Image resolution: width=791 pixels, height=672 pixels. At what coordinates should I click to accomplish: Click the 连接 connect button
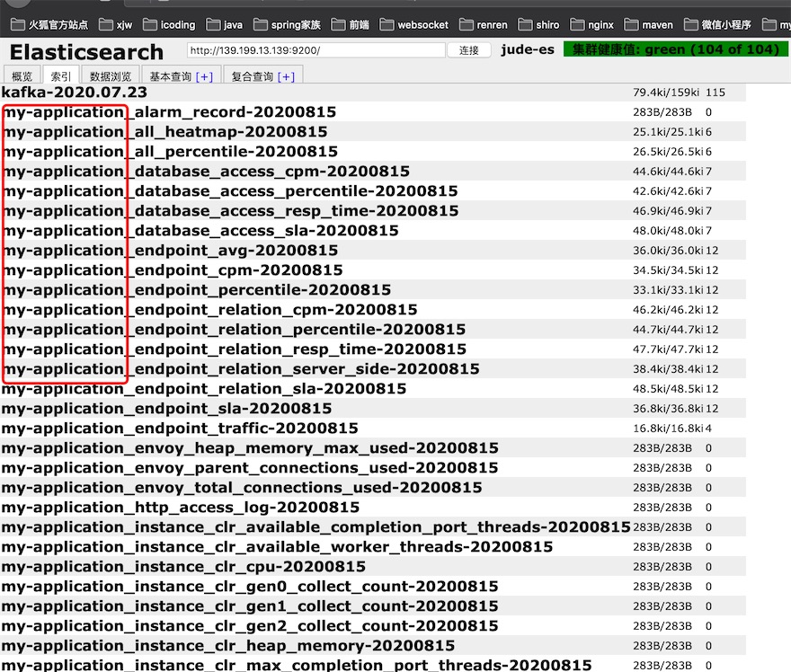[x=468, y=50]
